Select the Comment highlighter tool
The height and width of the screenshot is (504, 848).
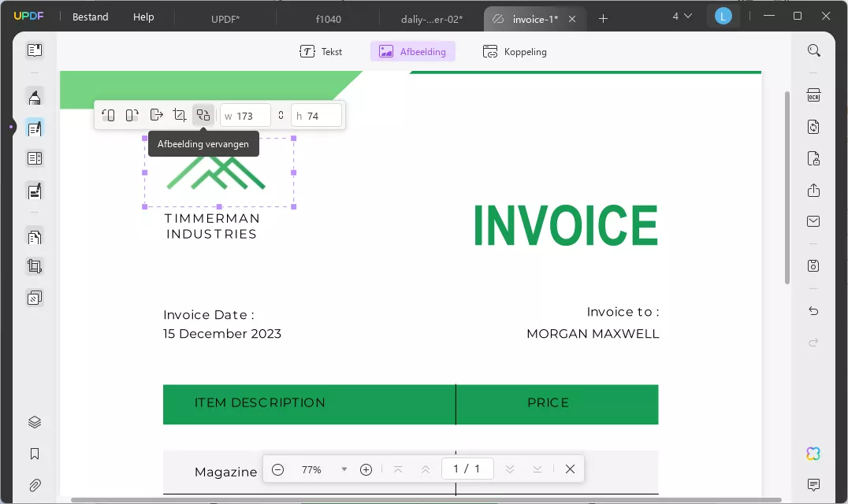point(35,97)
